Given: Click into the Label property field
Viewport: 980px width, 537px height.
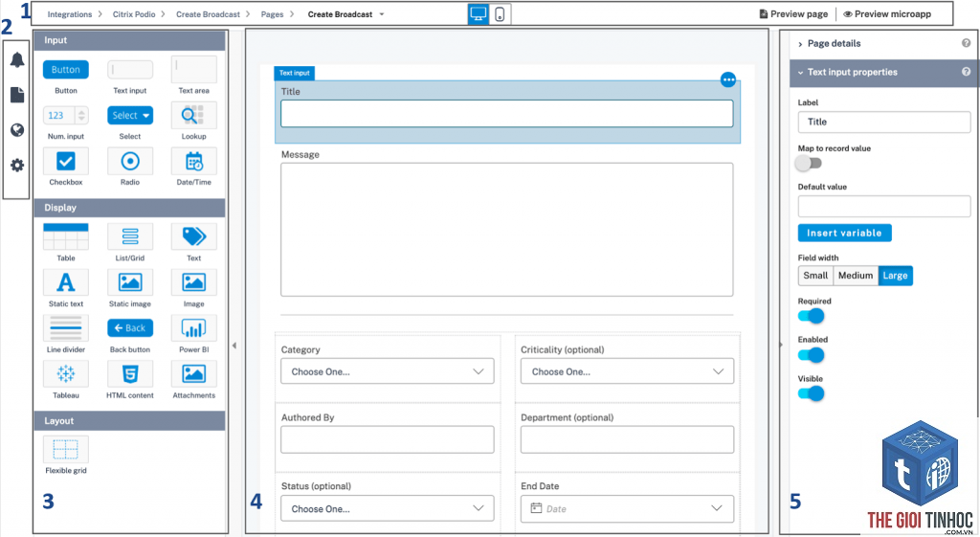Looking at the screenshot, I should (883, 123).
